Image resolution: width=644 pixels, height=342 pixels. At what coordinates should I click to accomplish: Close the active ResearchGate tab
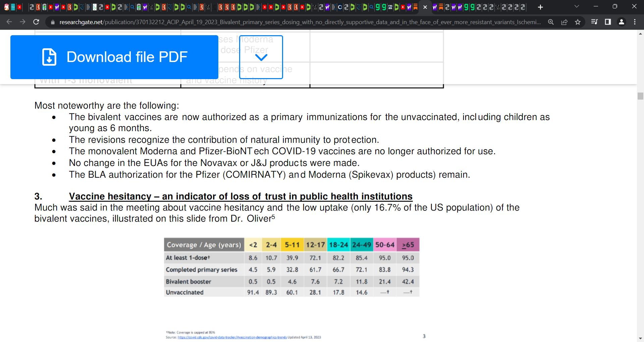click(425, 7)
